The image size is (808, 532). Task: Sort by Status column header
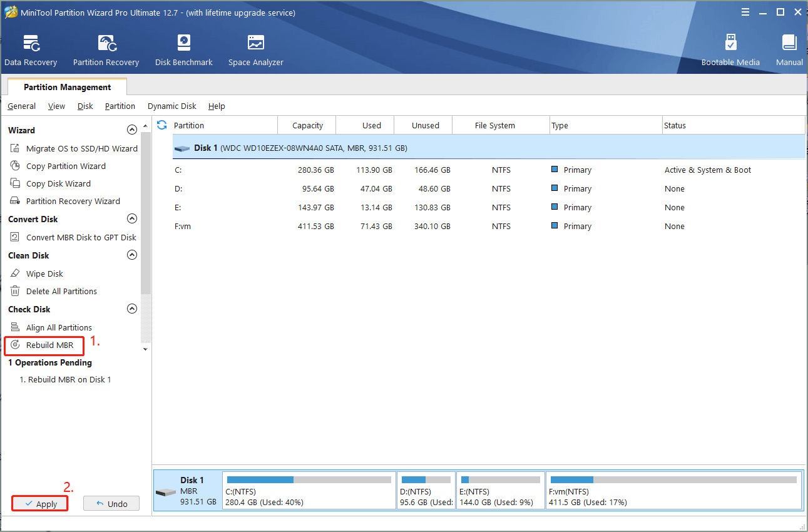733,125
